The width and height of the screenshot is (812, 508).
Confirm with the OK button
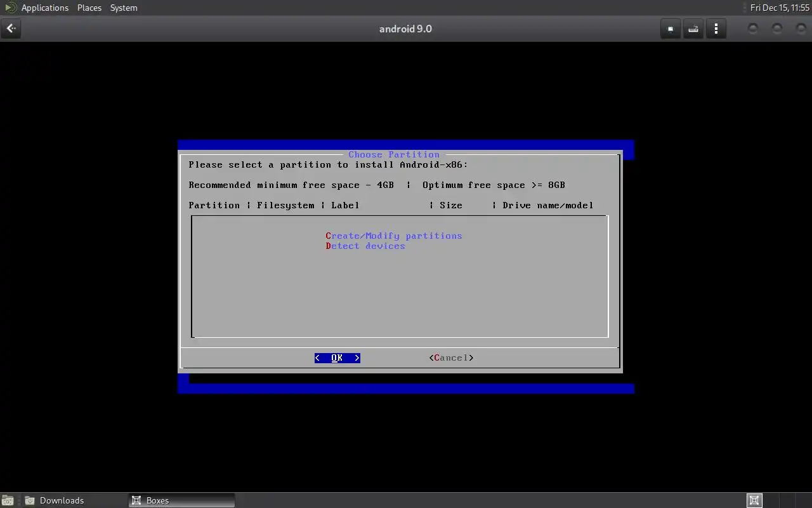point(337,358)
